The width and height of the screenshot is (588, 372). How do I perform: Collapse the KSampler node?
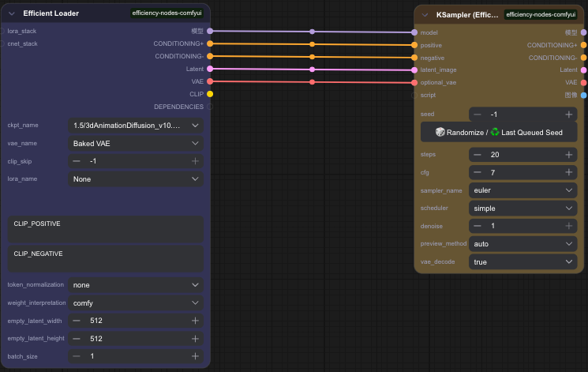(425, 14)
